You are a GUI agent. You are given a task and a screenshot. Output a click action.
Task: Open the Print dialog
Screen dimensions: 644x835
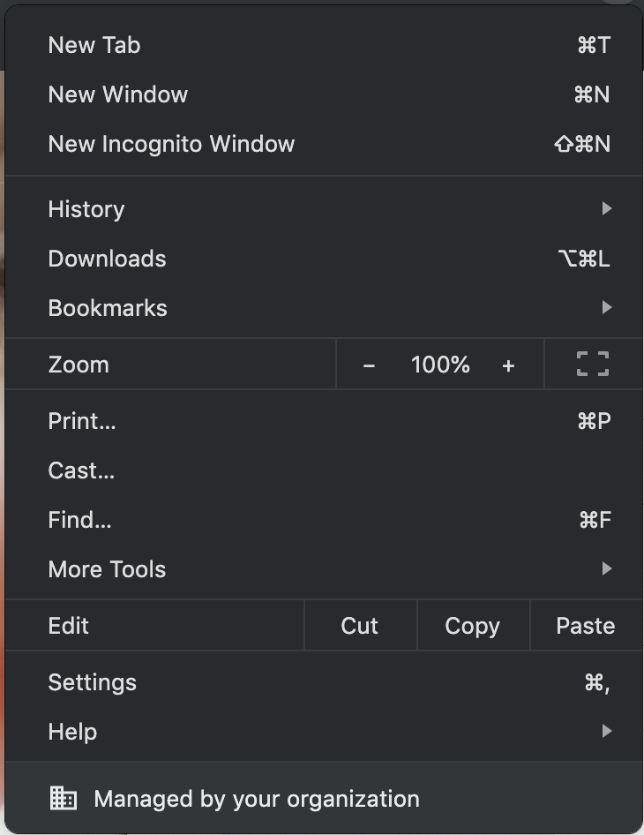coord(81,420)
